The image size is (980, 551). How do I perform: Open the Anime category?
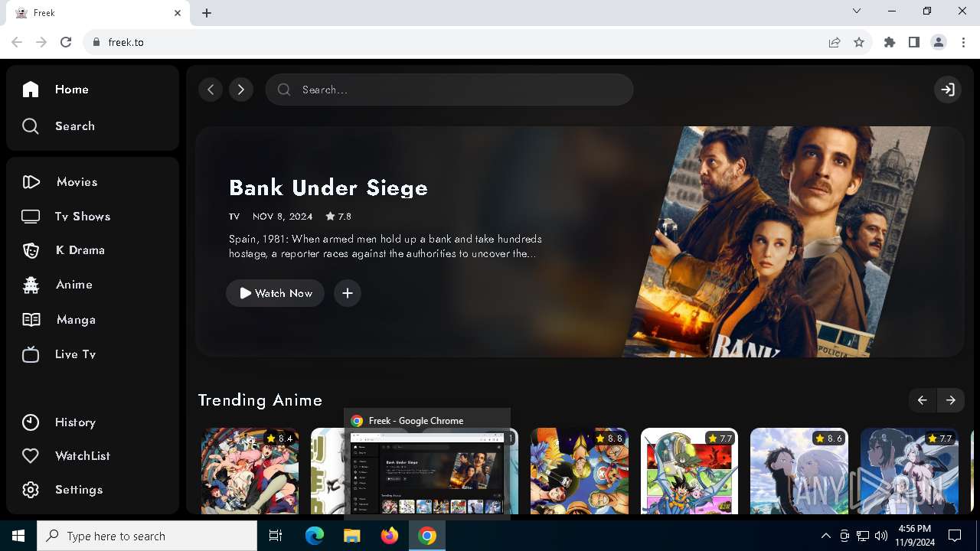coord(57,285)
